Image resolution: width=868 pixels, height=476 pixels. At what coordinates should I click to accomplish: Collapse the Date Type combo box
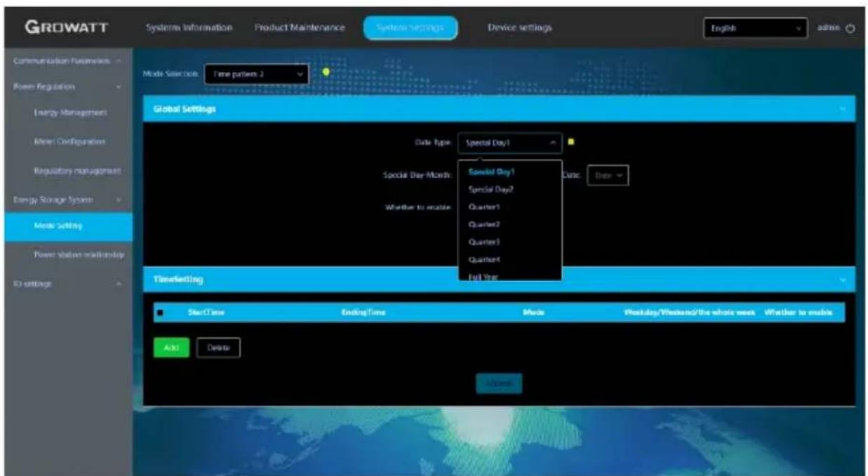click(x=509, y=142)
